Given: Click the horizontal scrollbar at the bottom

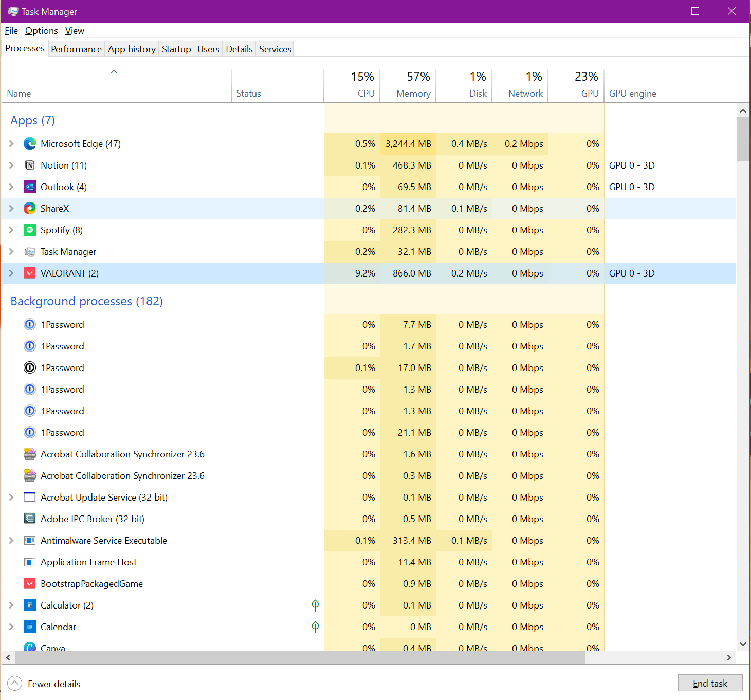Looking at the screenshot, I should (300, 658).
